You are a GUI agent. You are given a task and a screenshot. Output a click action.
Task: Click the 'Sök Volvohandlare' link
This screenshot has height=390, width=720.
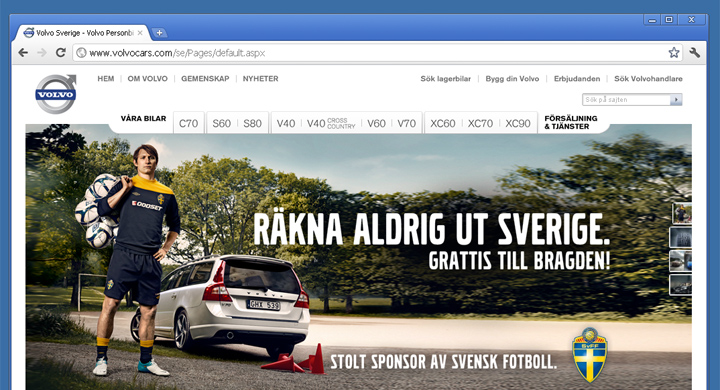pos(648,79)
